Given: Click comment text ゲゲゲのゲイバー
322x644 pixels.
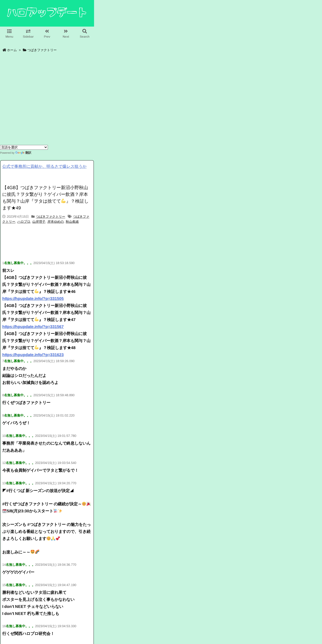Looking at the screenshot, I should click(18, 572).
